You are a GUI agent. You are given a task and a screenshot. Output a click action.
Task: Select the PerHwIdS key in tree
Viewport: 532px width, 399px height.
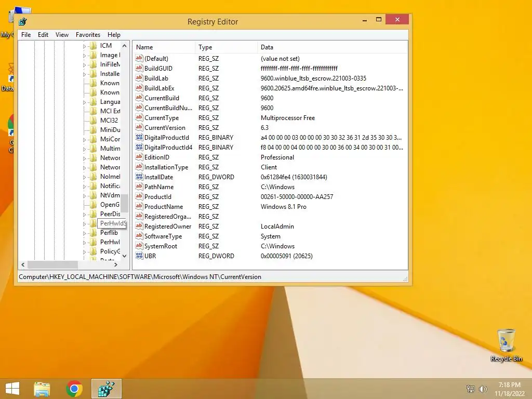pyautogui.click(x=112, y=223)
